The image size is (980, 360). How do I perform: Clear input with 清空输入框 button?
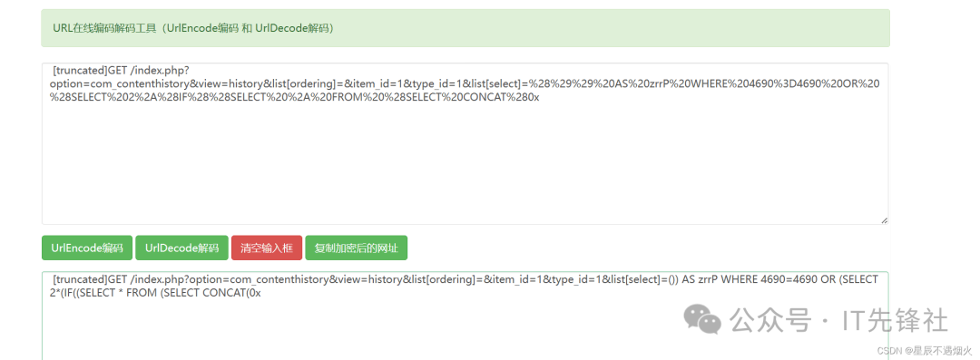[x=267, y=248]
